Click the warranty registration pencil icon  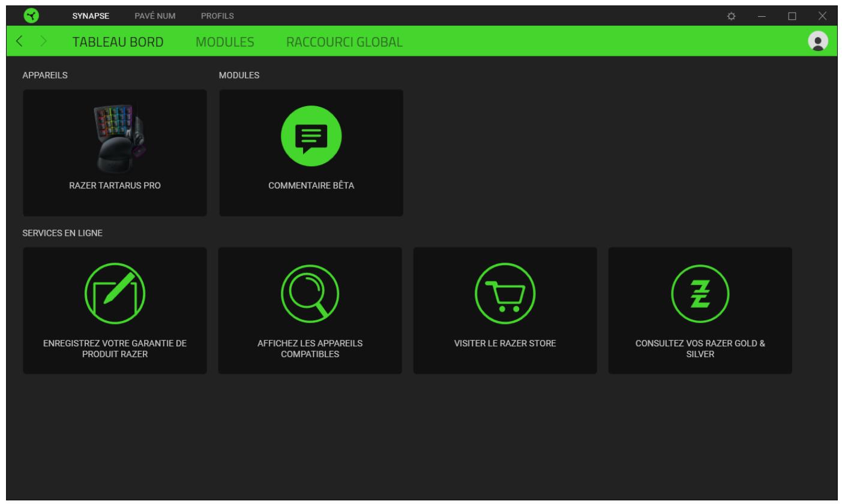click(x=115, y=293)
